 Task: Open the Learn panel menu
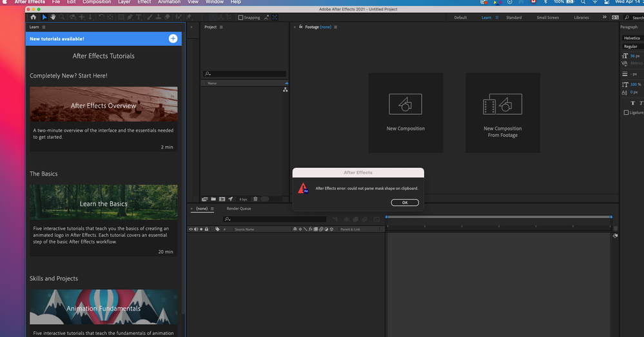pos(44,27)
